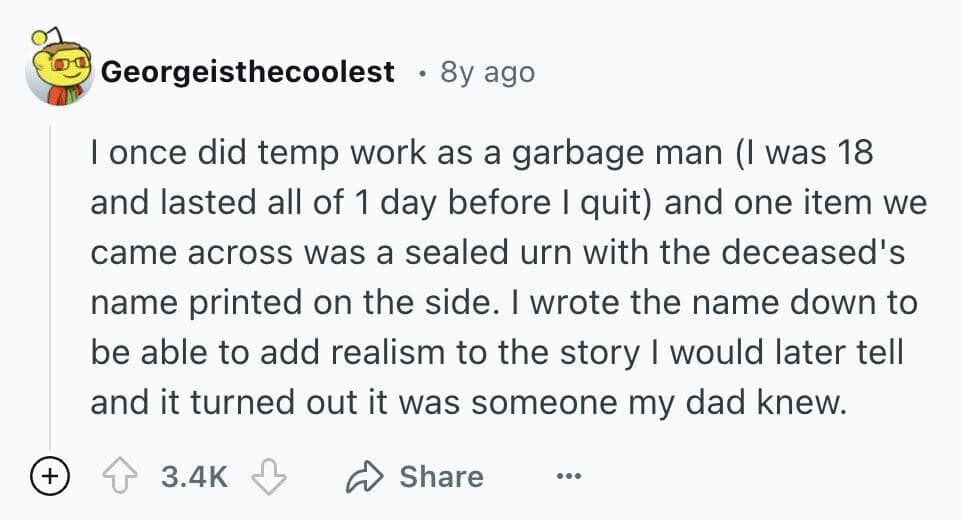Click the line starting "name printed on the side"
The width and height of the screenshot is (962, 520).
tap(504, 302)
